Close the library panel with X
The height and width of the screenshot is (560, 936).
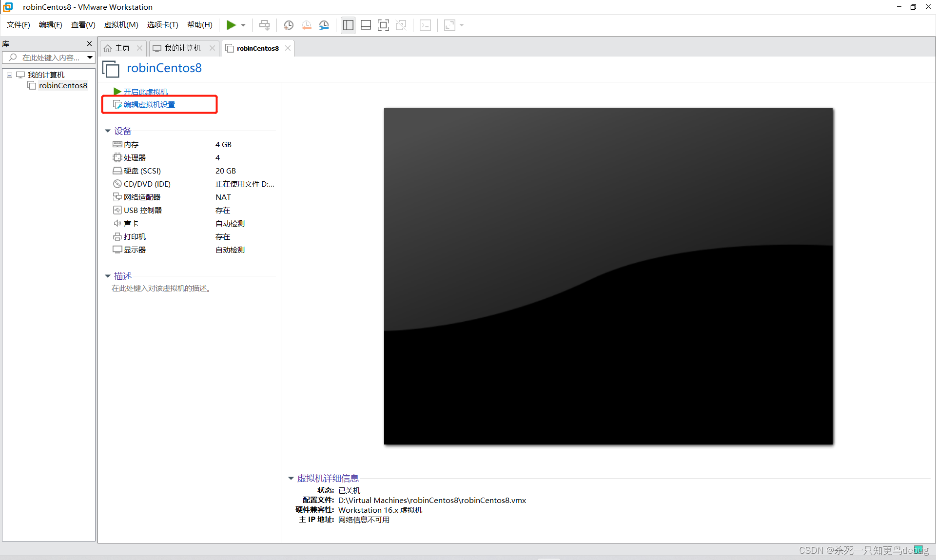tap(89, 44)
